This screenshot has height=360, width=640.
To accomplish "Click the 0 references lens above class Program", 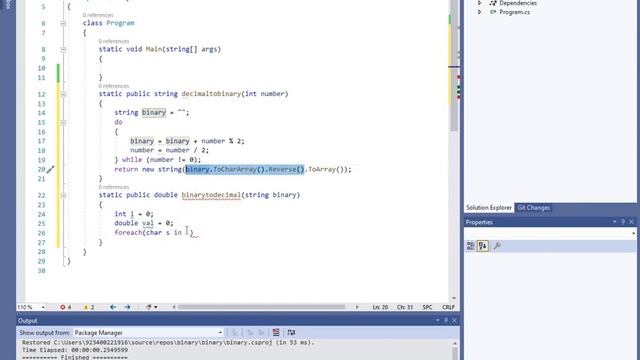I will click(x=98, y=15).
